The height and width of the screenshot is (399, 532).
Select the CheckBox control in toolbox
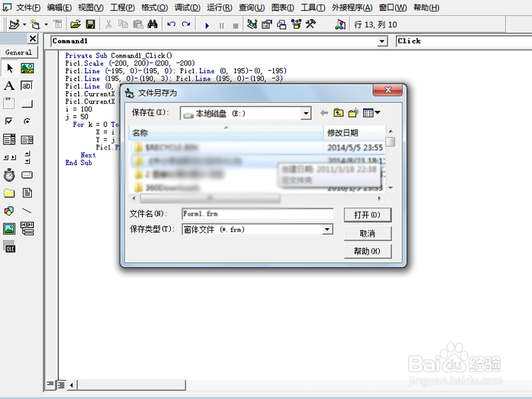tap(9, 121)
